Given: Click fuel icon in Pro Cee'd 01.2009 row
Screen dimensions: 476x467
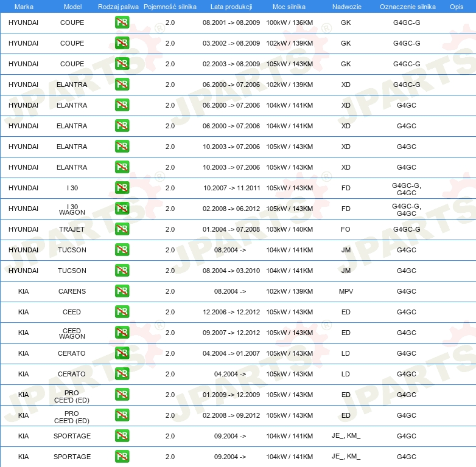Looking at the screenshot, I should 122,395.
